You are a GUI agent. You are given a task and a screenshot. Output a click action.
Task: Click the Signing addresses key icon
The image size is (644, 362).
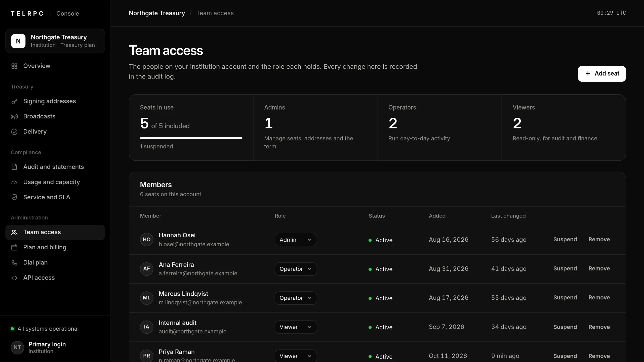click(x=14, y=101)
